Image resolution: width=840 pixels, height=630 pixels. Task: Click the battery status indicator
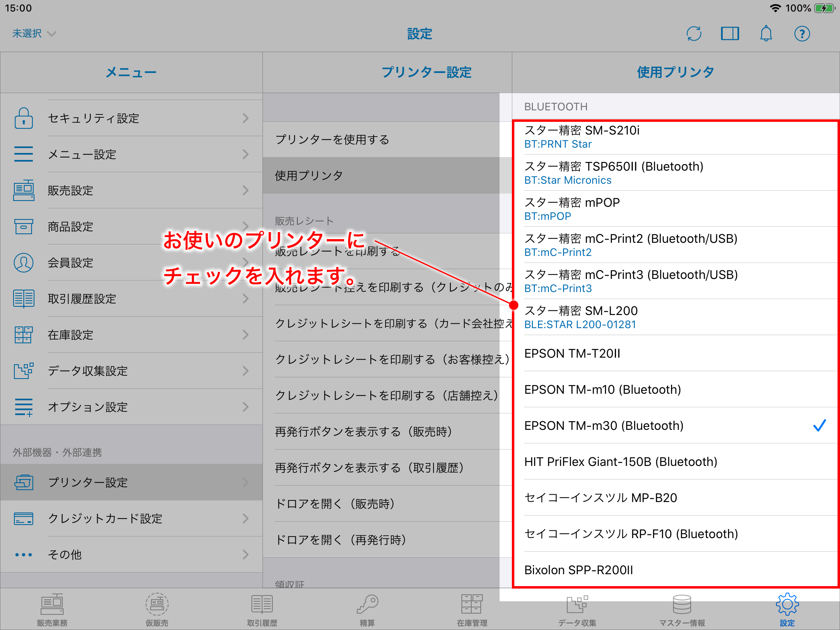824,8
